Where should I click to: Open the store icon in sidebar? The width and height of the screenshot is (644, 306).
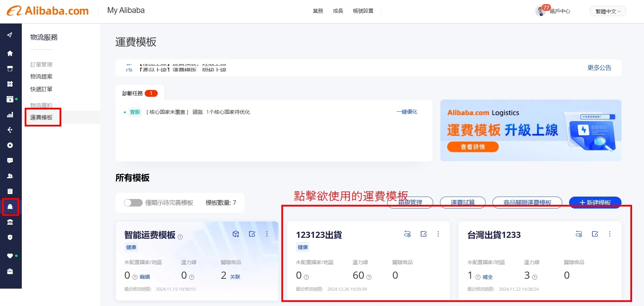point(10,68)
